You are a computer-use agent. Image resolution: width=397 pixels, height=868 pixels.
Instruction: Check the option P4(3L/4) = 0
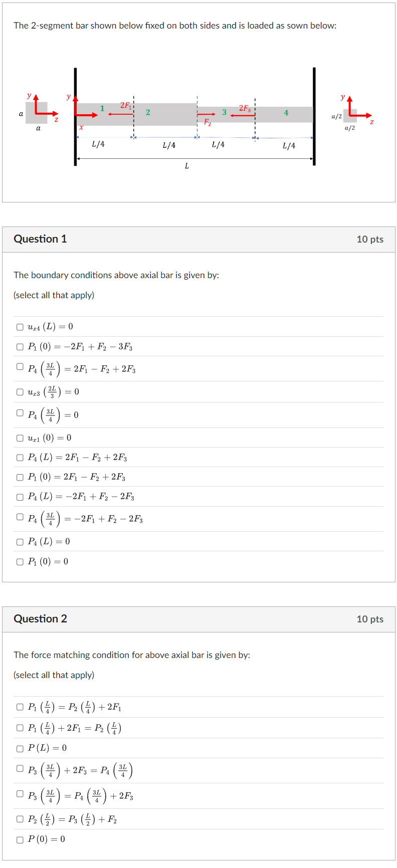20,414
